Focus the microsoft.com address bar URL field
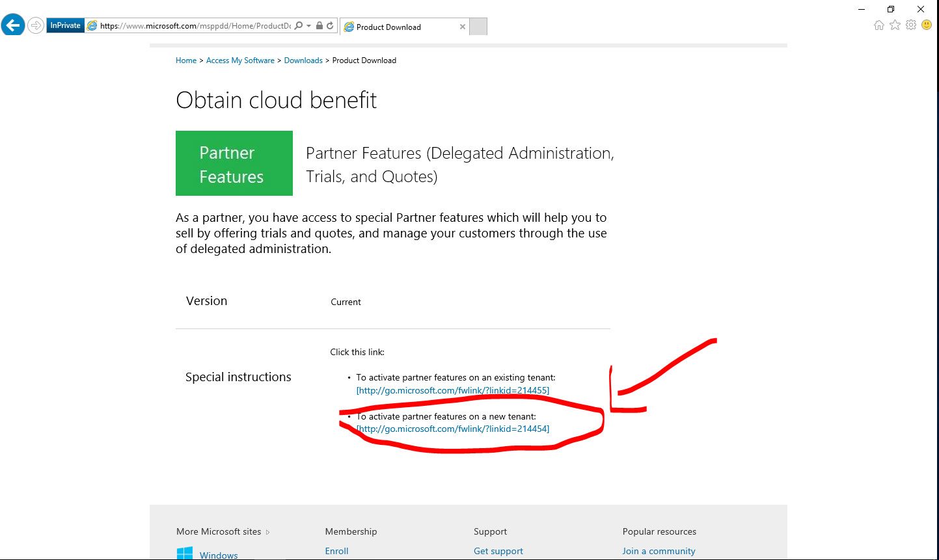Image resolution: width=939 pixels, height=560 pixels. 195,26
